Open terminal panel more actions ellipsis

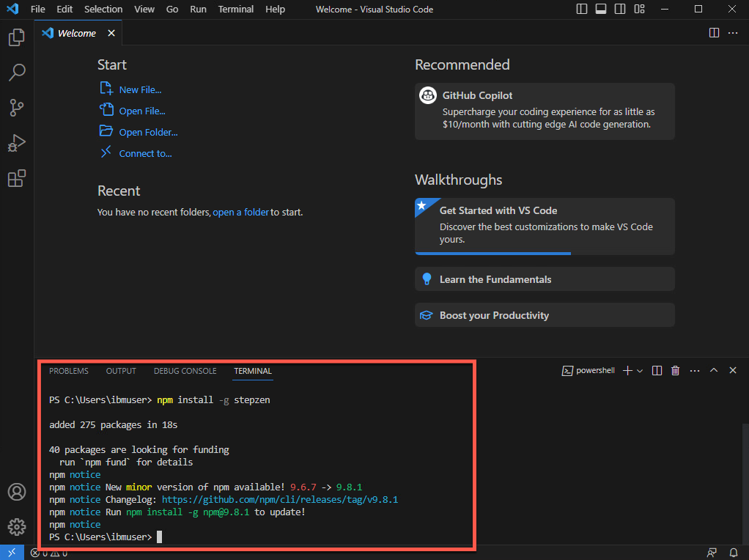[695, 371]
